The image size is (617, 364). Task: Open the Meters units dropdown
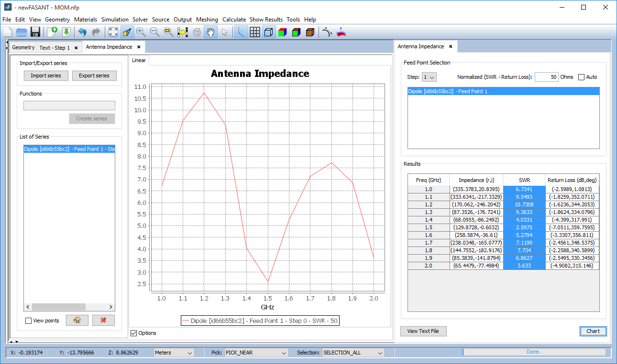point(174,353)
